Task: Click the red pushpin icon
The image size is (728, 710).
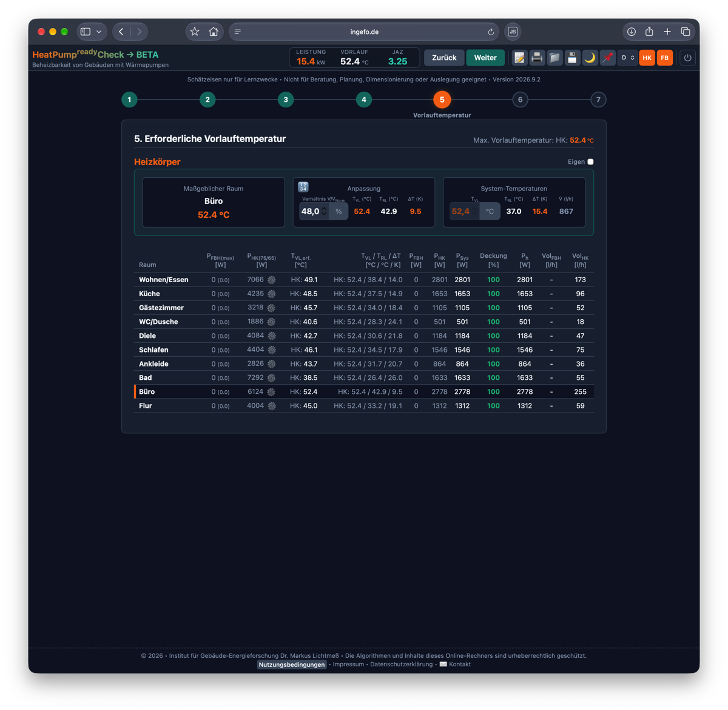Action: [607, 58]
